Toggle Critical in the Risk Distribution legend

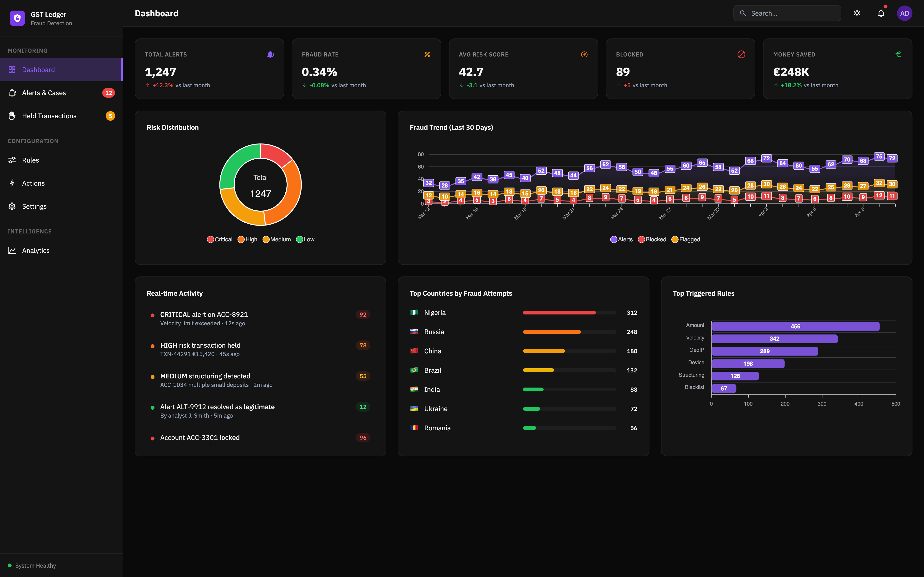point(219,239)
